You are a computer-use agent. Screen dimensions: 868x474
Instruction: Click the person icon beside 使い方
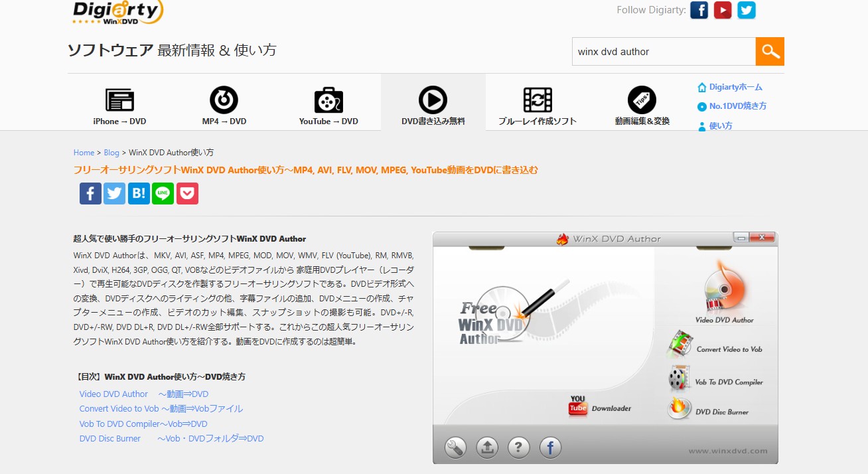702,126
